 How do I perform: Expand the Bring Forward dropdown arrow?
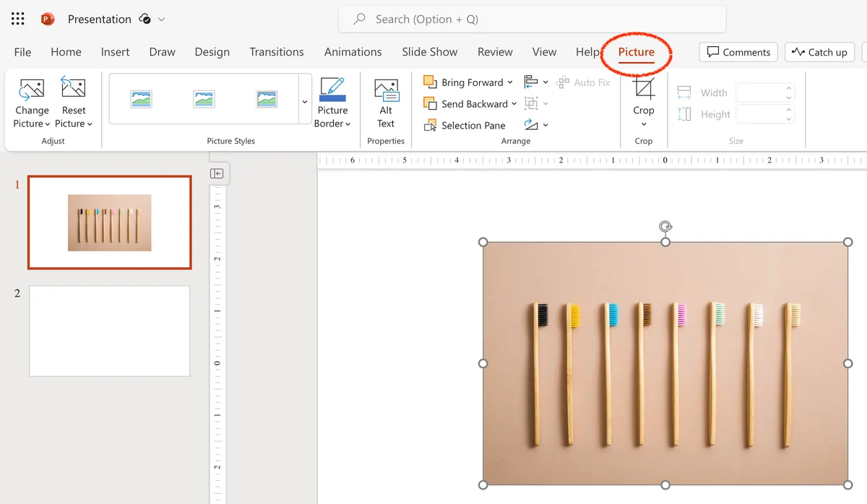tap(510, 82)
